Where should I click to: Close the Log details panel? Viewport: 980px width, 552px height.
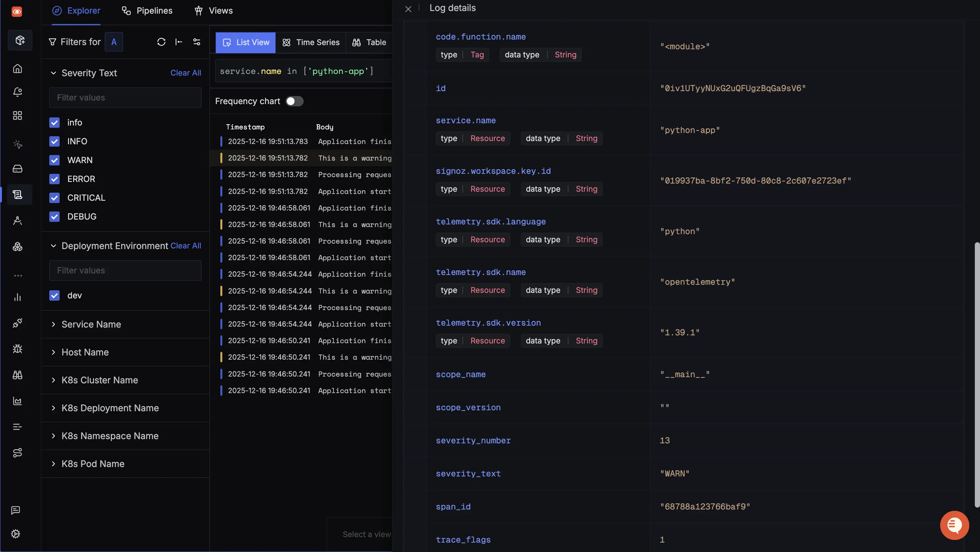pos(408,9)
